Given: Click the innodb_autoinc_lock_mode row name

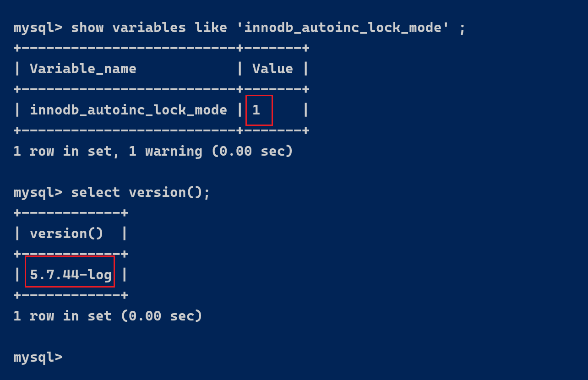Looking at the screenshot, I should (x=128, y=110).
